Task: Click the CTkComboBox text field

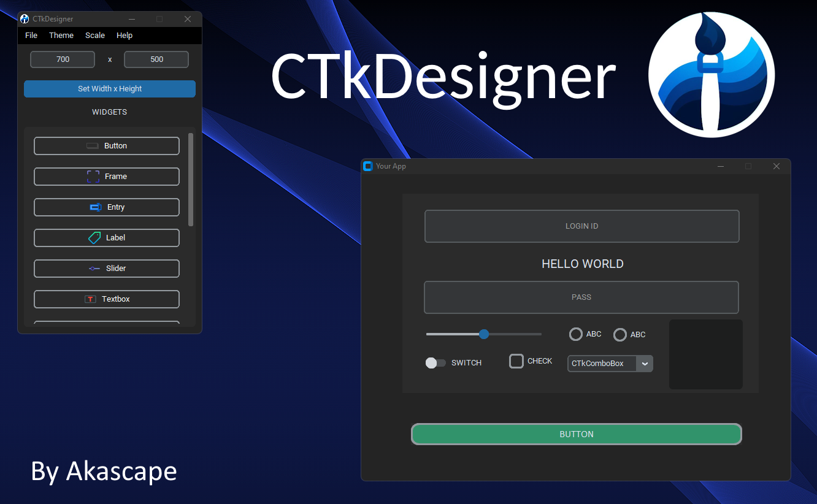Action: tap(602, 364)
